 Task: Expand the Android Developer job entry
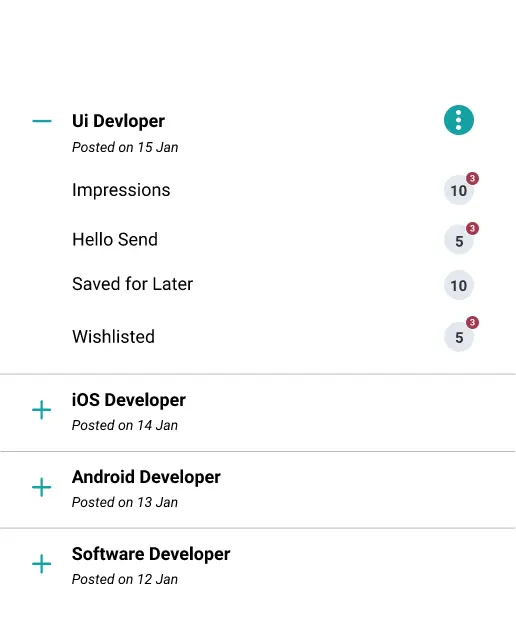(x=42, y=487)
